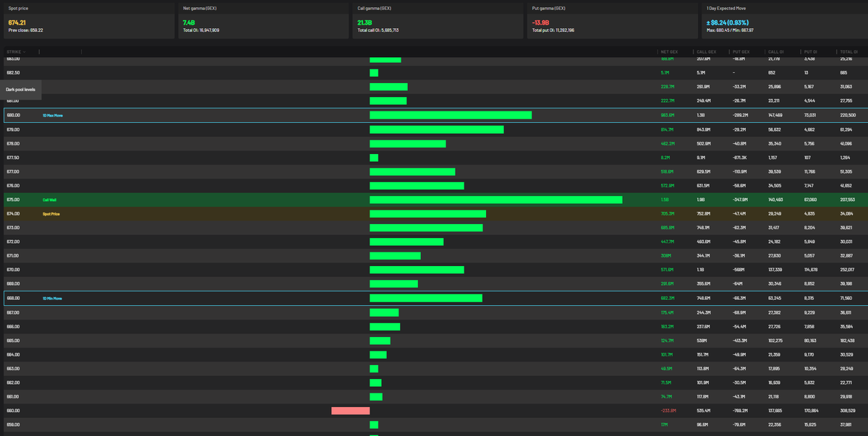Screen dimensions: 868x436
Task: Select the 1D Min Move label
Action: pos(52,298)
